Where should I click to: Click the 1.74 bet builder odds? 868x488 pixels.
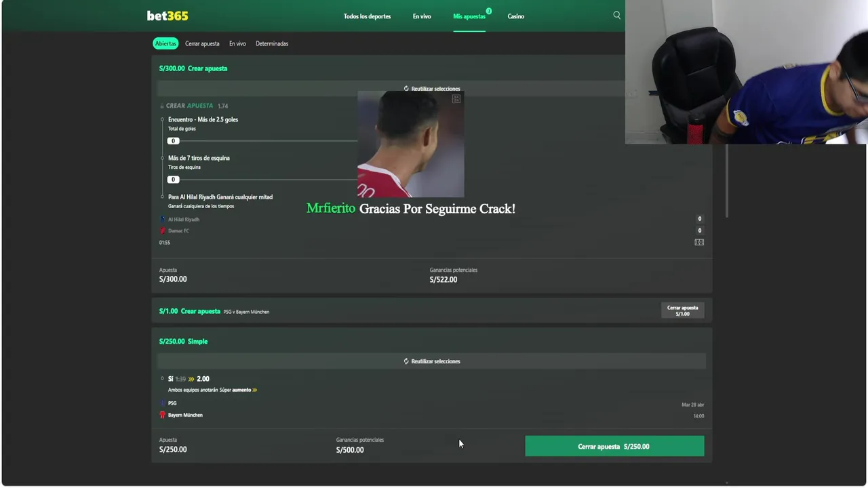click(x=222, y=106)
